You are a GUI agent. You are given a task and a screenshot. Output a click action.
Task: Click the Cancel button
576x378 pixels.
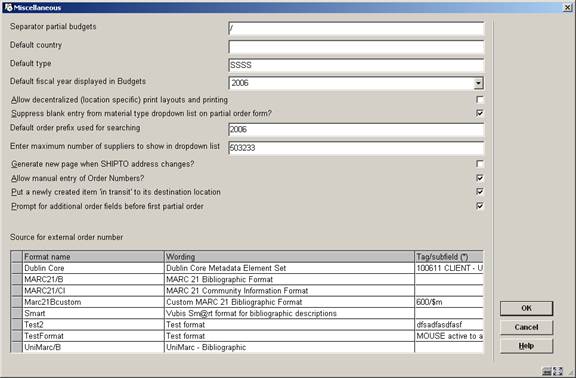coord(526,327)
